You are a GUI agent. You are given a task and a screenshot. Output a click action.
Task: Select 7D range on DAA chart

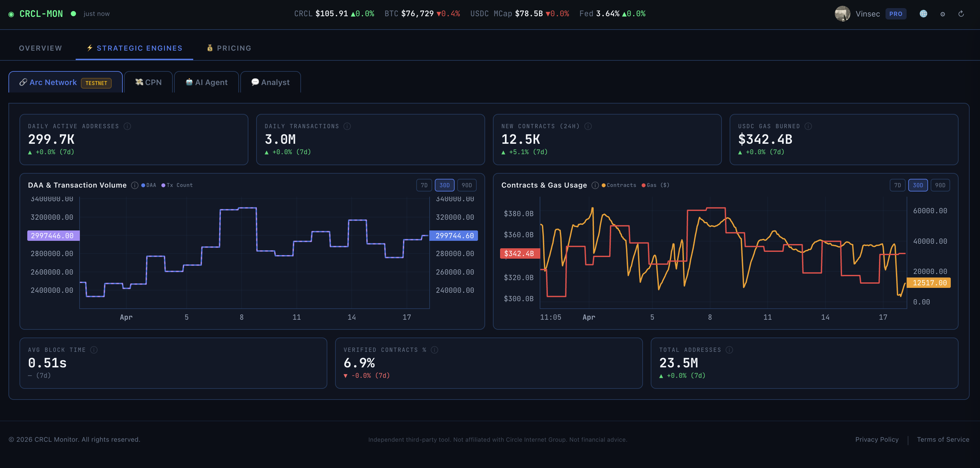click(x=424, y=185)
